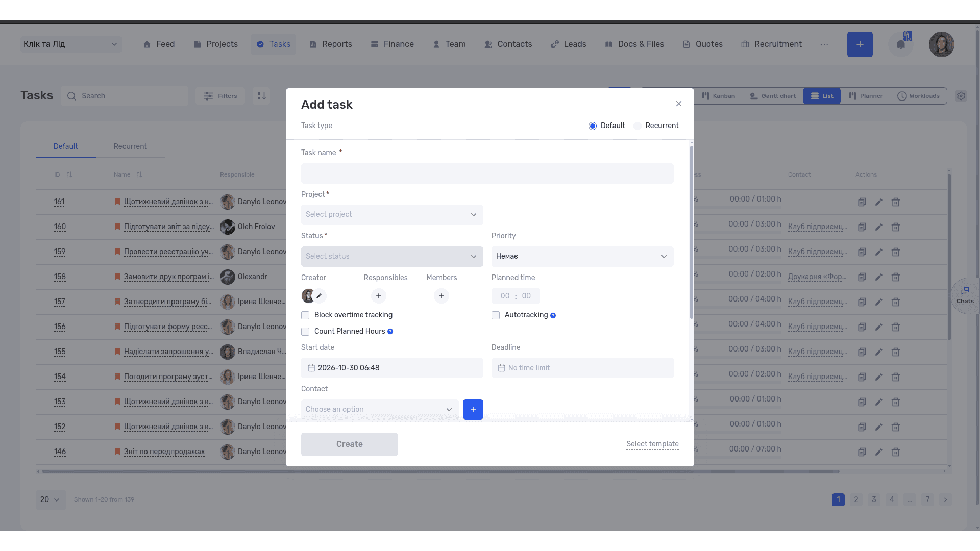Open user profile avatar menu
The width and height of the screenshot is (980, 551).
[941, 44]
